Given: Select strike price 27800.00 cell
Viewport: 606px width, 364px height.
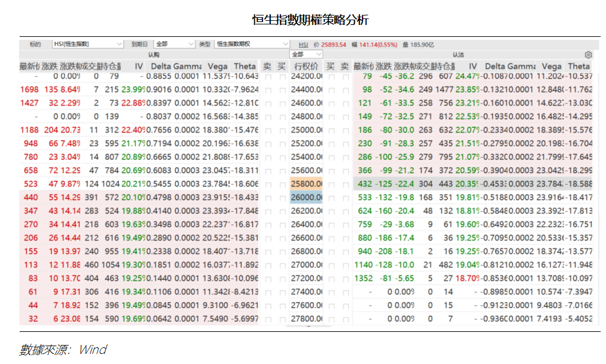Looking at the screenshot, I should point(306,319).
